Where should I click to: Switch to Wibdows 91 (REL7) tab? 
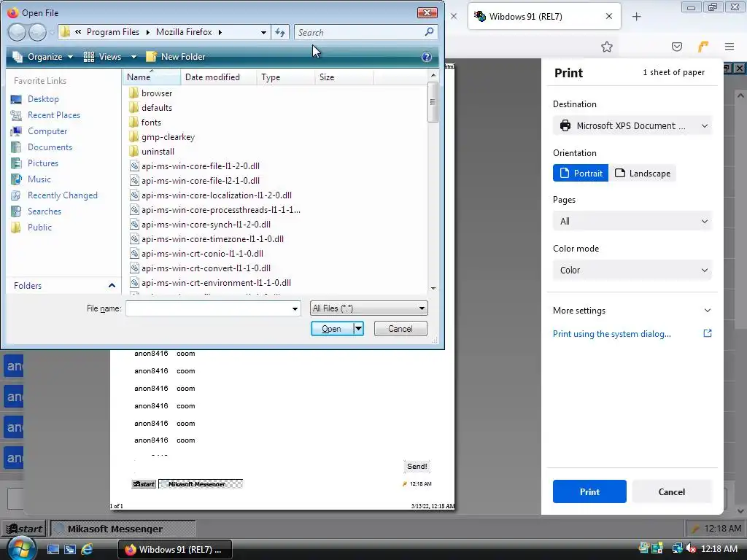tap(544, 17)
